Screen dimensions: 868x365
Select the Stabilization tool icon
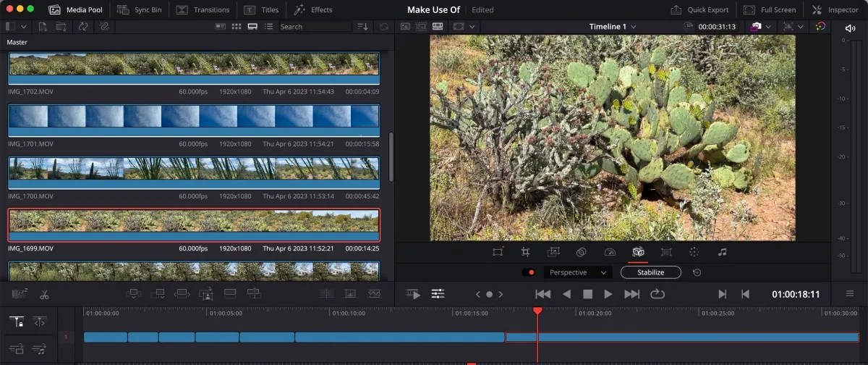pos(637,251)
